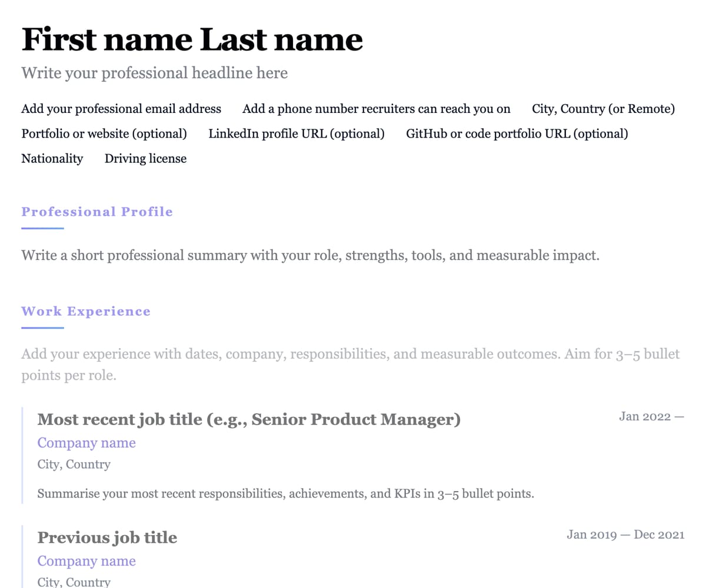706x588 pixels.
Task: Edit the Most recent job title field
Action: (x=249, y=419)
